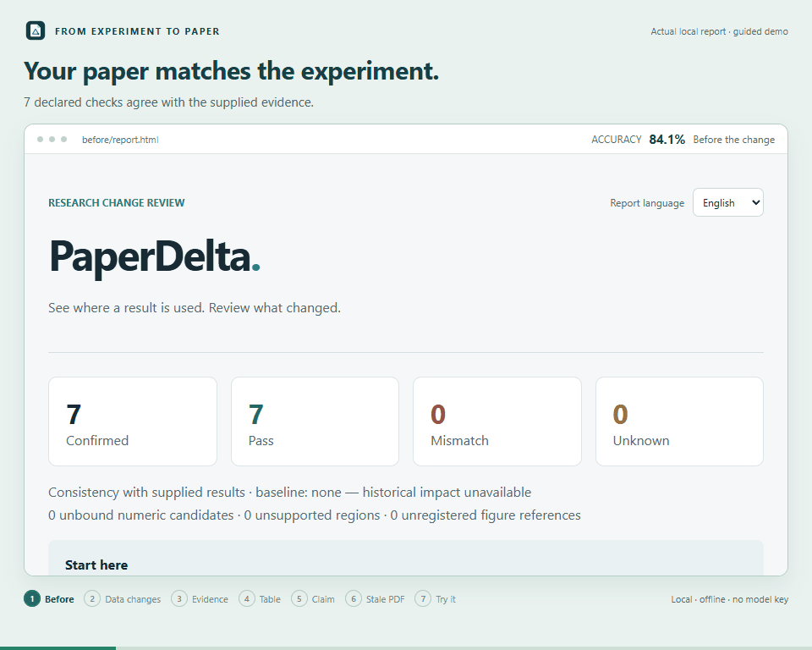This screenshot has width=812, height=650.
Task: Click the PaperDelta logo icon in the header
Action: pyautogui.click(x=36, y=31)
